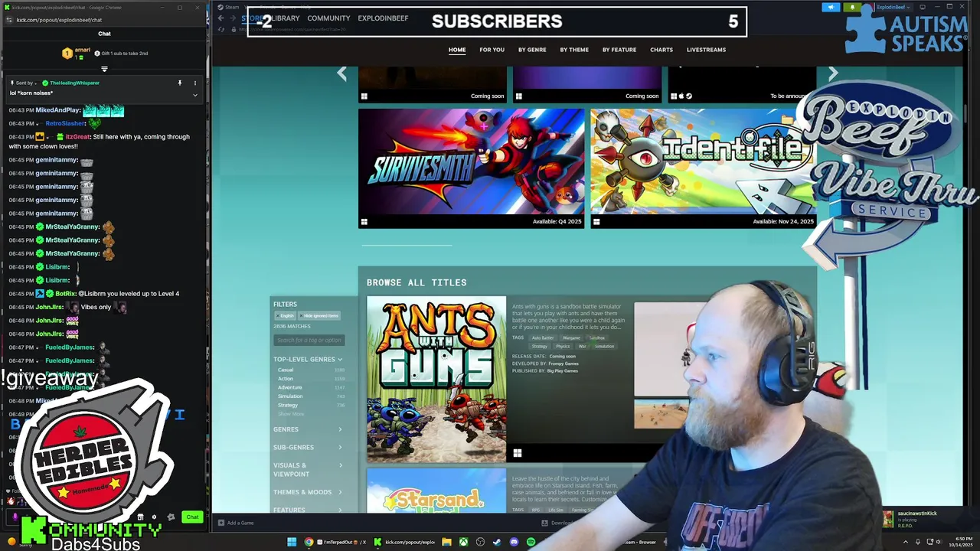
Task: Select the BY FEATURE tab
Action: tap(619, 50)
